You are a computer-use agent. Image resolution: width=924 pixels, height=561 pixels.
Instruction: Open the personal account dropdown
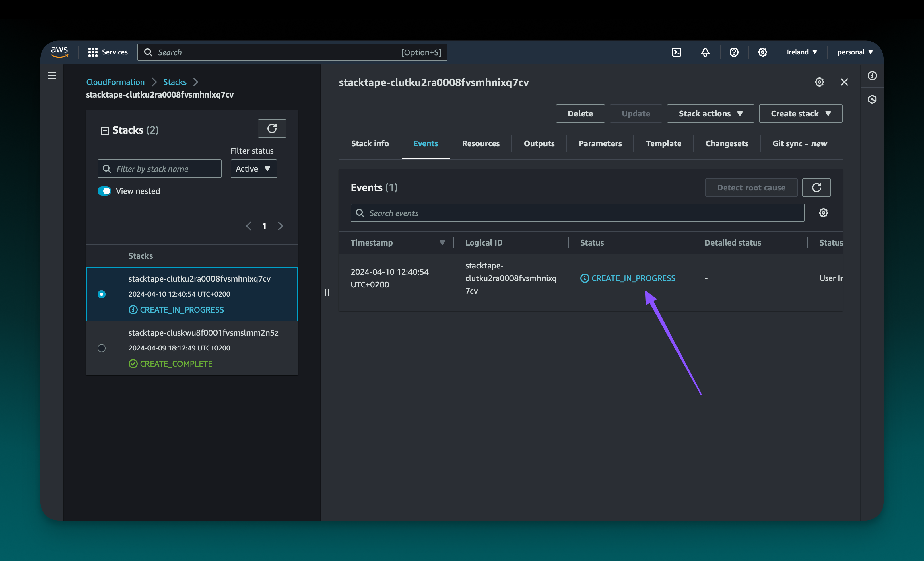tap(855, 52)
